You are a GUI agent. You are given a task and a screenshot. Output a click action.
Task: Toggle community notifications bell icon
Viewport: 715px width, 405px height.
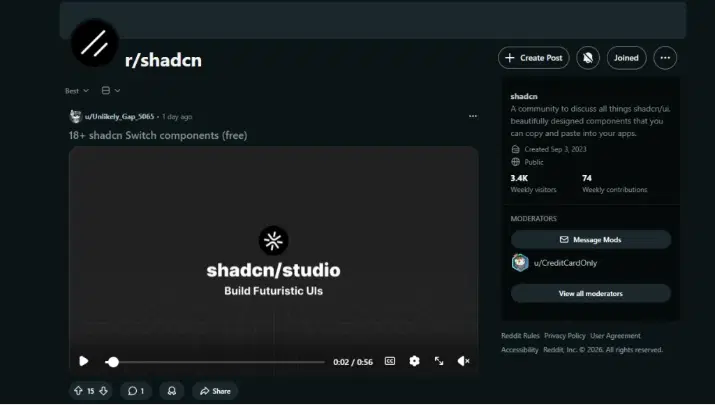tap(588, 58)
